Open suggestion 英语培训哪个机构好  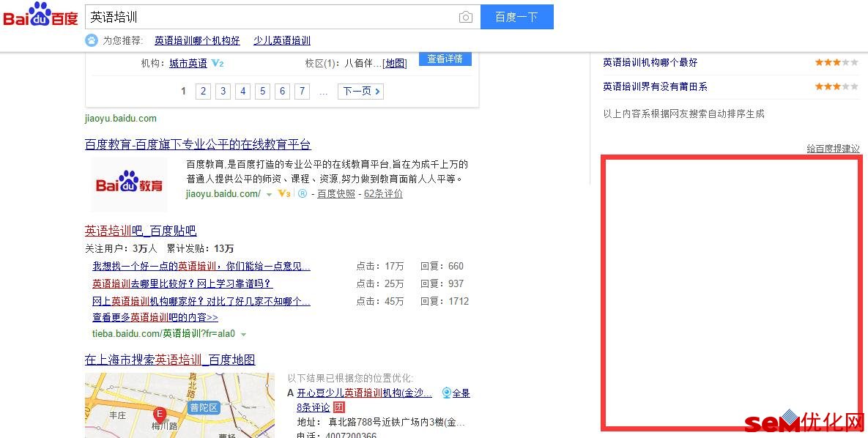pyautogui.click(x=198, y=40)
